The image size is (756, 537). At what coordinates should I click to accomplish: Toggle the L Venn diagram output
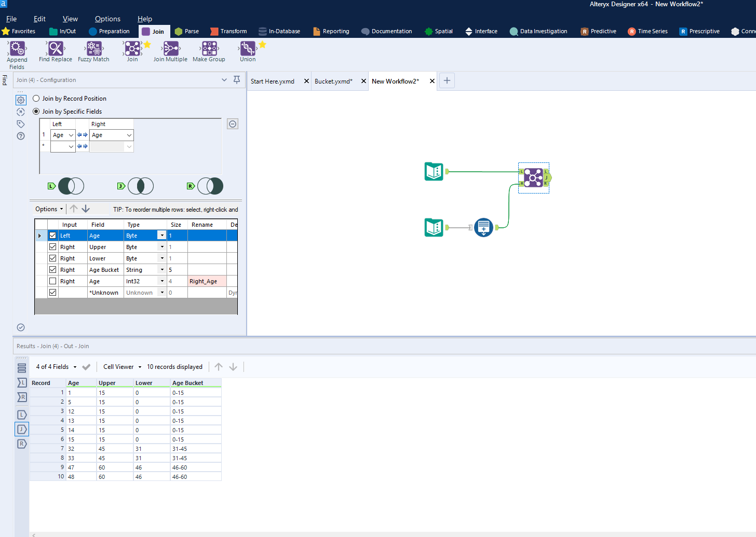[71, 186]
